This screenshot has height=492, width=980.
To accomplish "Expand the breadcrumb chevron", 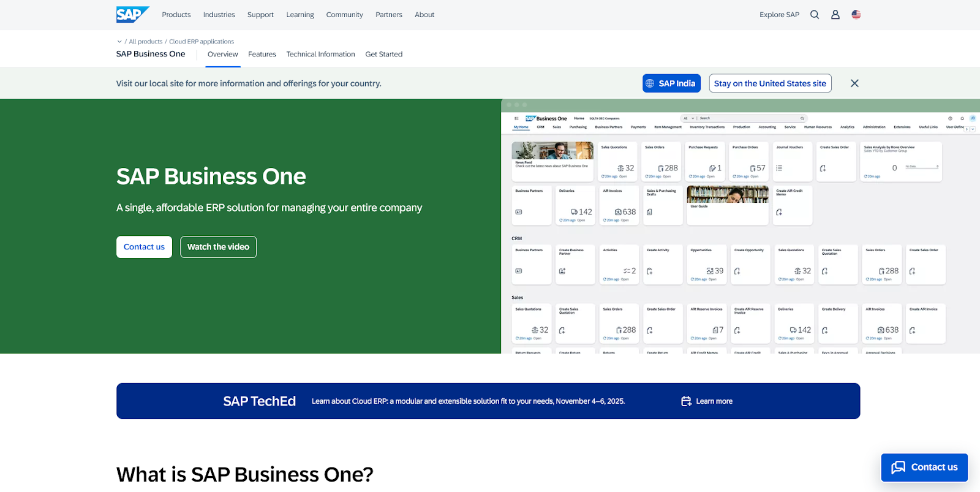I will 119,42.
